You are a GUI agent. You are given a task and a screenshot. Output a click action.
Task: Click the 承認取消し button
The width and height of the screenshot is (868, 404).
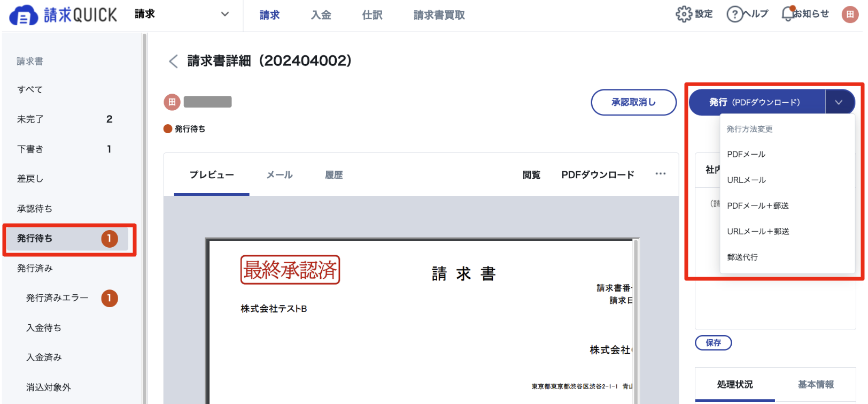[x=633, y=102]
